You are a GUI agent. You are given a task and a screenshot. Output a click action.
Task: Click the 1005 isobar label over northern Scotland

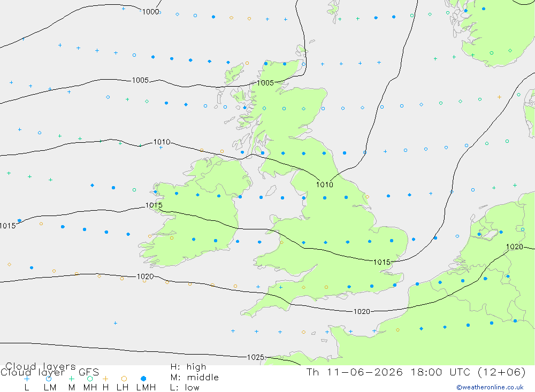pyautogui.click(x=265, y=83)
